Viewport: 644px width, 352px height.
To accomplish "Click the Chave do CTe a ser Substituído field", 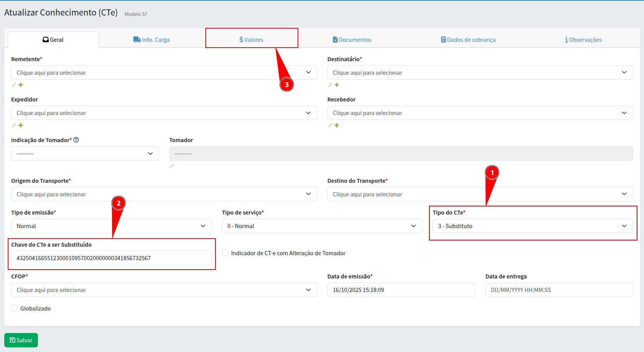I will [111, 258].
